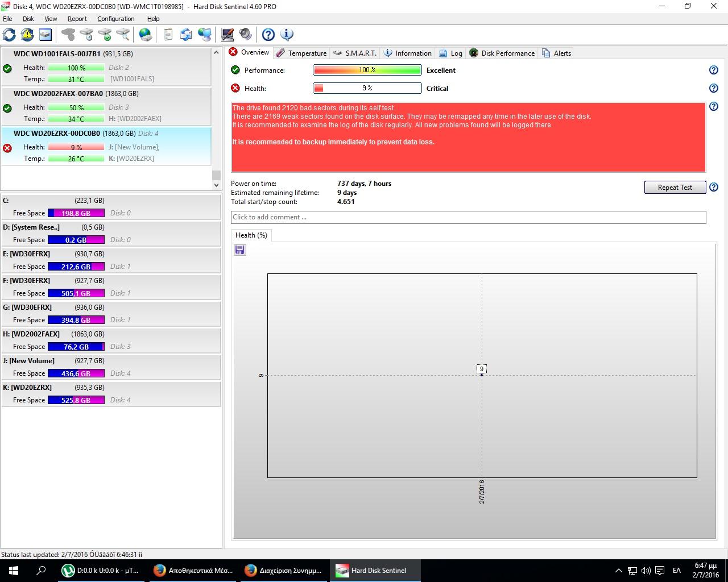Open the notification center tray icon
728x582 pixels.
coord(660,570)
